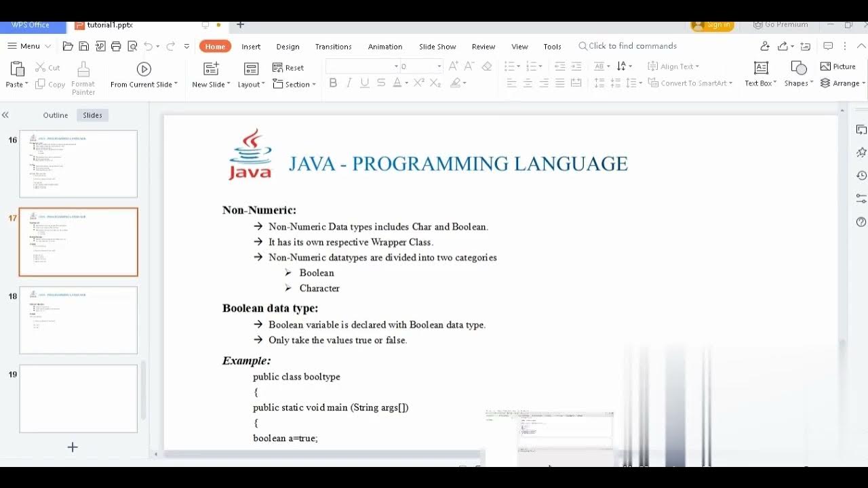Justify the paragraph text
Image resolution: width=868 pixels, height=488 pixels.
coord(559,83)
